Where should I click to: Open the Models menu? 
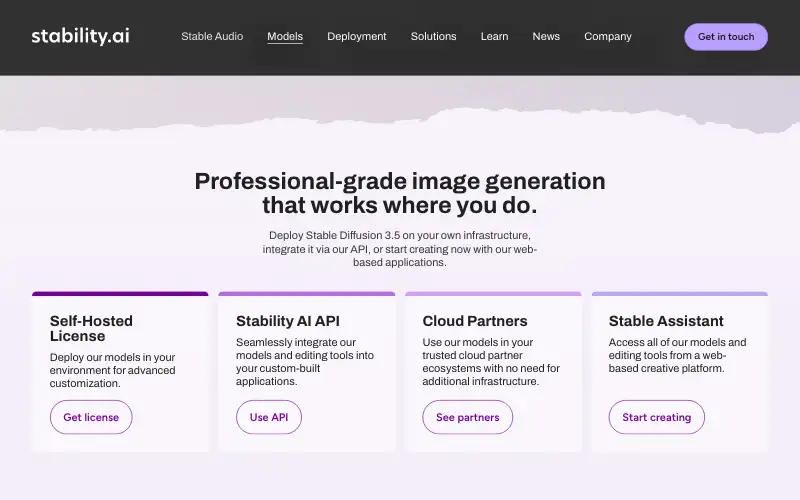pos(285,36)
